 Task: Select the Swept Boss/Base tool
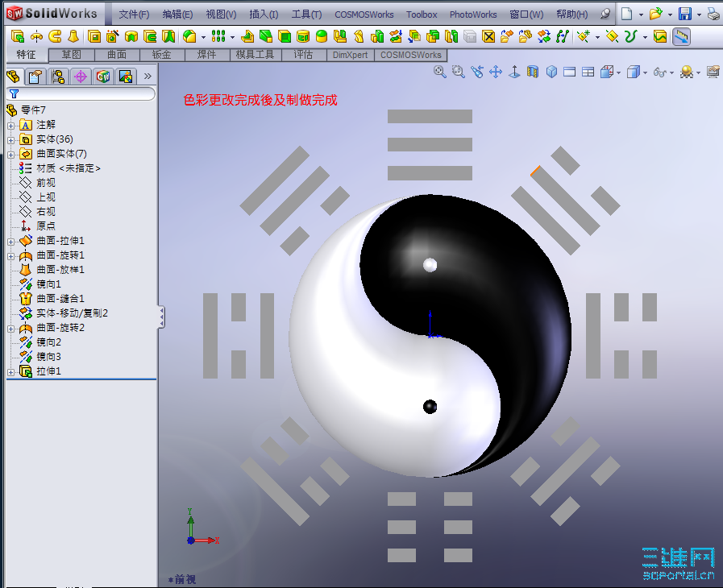pyautogui.click(x=55, y=36)
